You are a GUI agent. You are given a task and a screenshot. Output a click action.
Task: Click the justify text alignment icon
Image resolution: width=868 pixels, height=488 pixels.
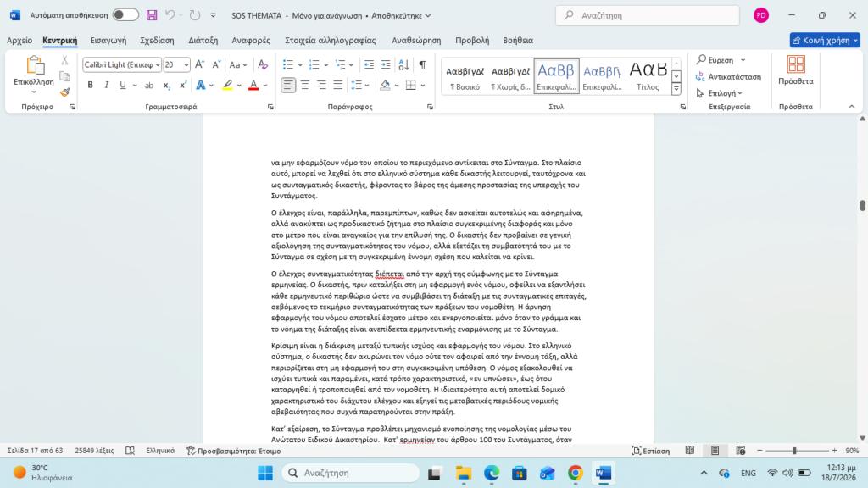337,86
